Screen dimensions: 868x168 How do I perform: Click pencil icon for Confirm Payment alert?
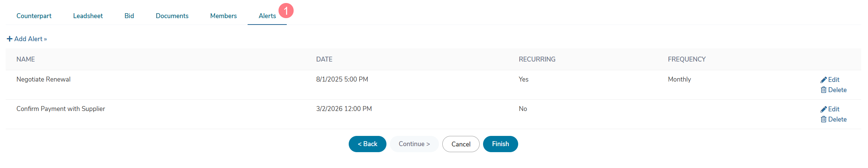point(823,109)
